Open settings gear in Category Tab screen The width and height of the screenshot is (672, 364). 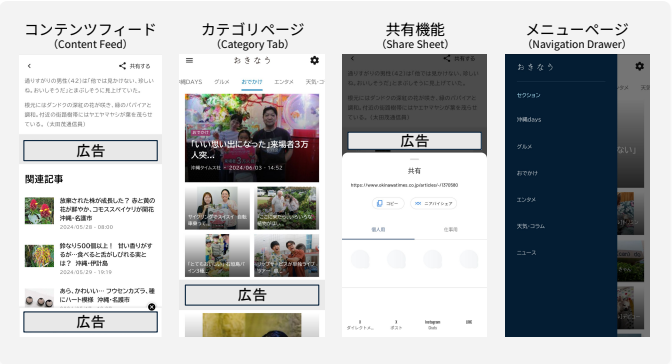[x=315, y=60]
